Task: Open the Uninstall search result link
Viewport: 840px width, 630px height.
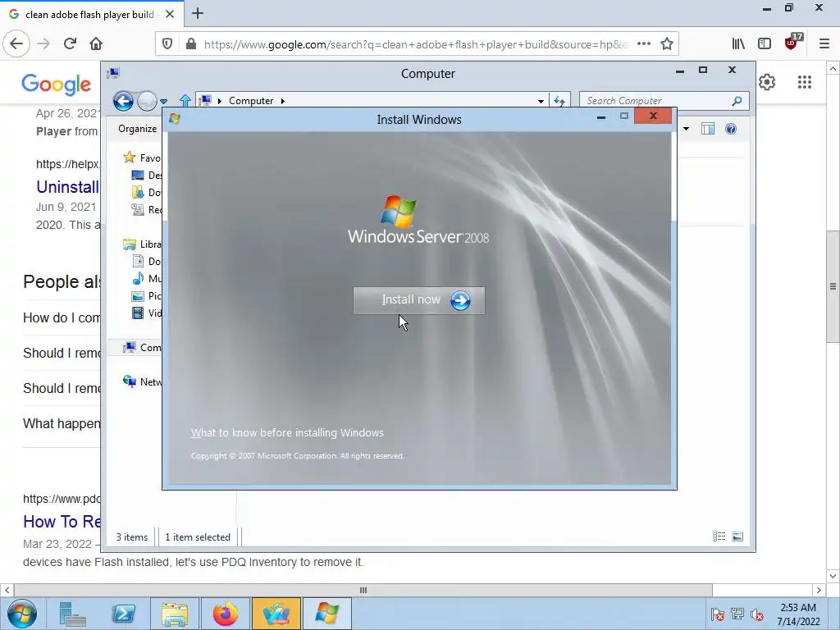Action: (67, 187)
